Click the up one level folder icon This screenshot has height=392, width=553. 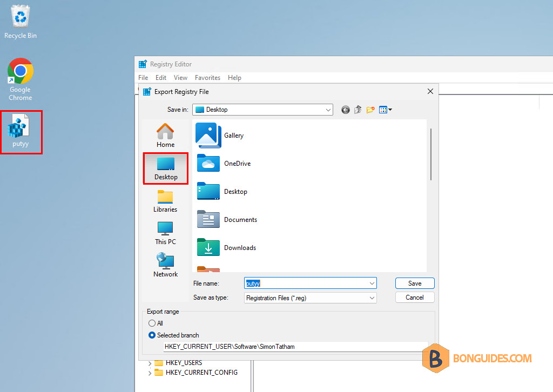pyautogui.click(x=358, y=110)
